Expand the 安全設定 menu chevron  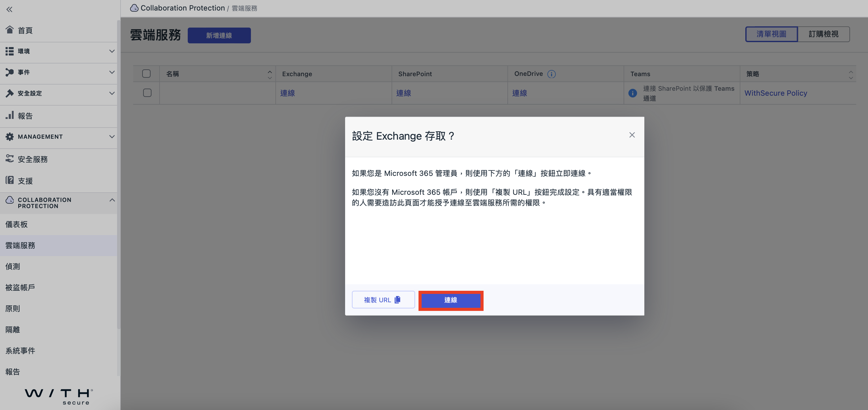coord(112,93)
